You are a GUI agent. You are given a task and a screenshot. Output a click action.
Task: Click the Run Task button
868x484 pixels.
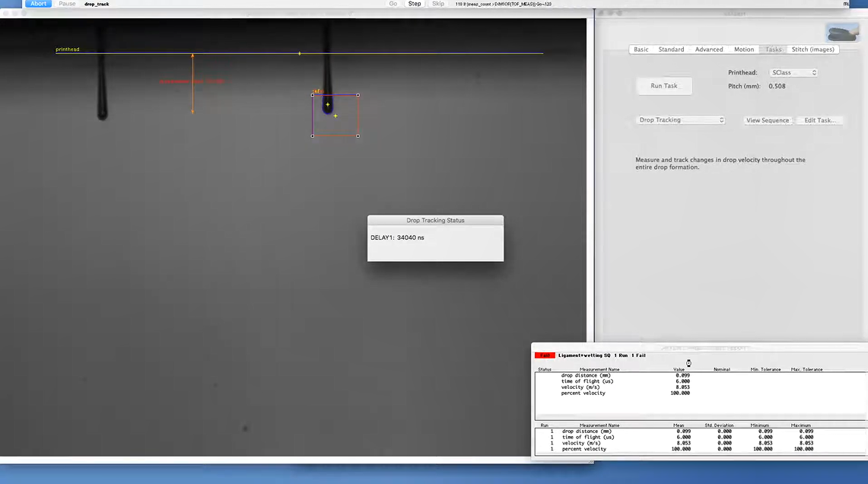pos(664,86)
